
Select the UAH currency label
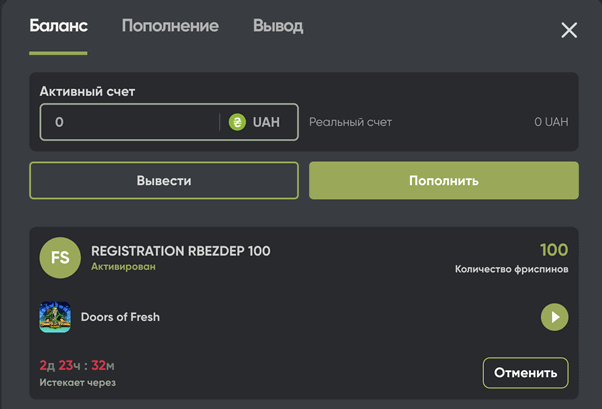point(266,122)
